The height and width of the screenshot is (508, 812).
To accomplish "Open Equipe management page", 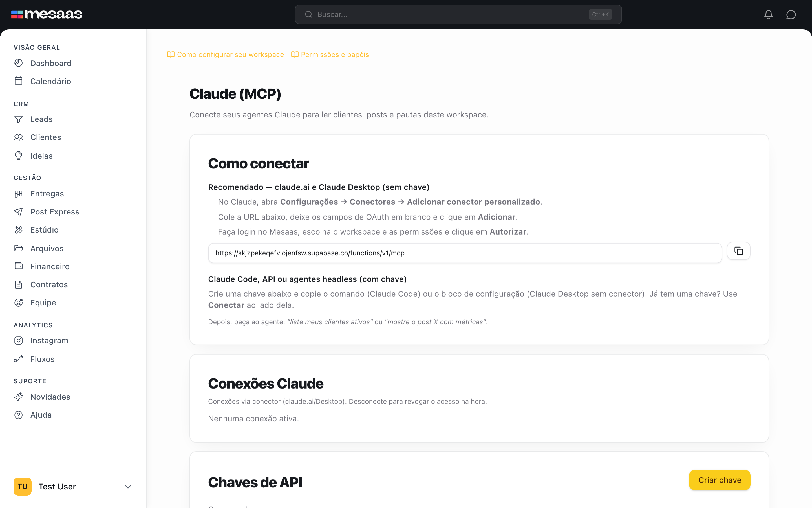I will (43, 303).
